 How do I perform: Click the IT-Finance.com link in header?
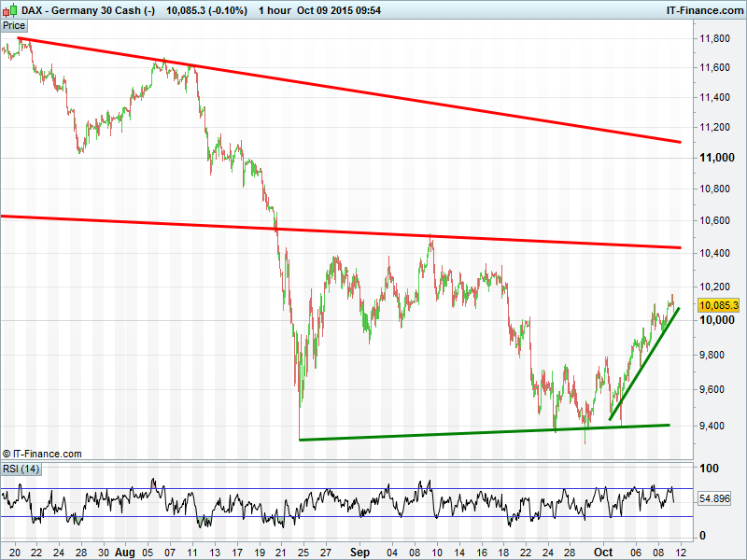click(705, 10)
